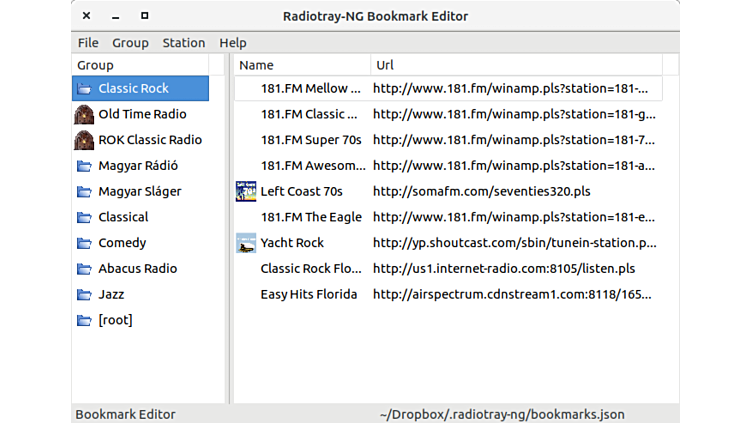
Task: Click the Magyar Rádió folder icon
Action: (x=85, y=166)
